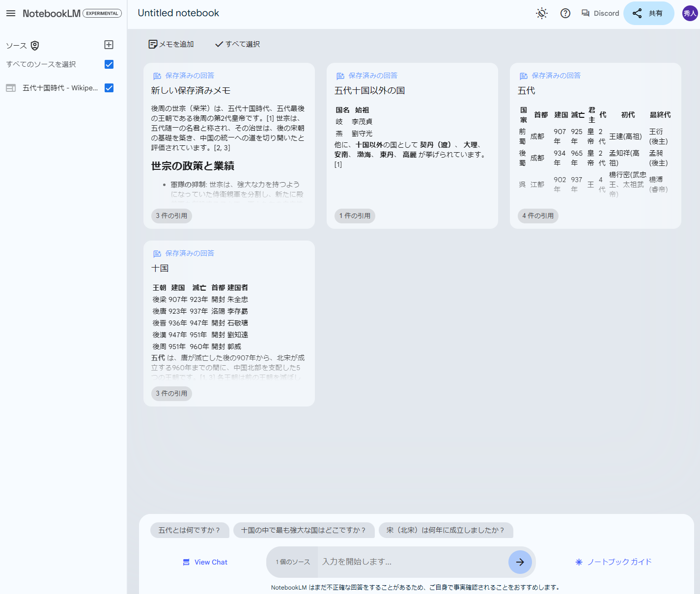Open the main navigation hamburger menu
This screenshot has width=700, height=594.
[x=11, y=13]
